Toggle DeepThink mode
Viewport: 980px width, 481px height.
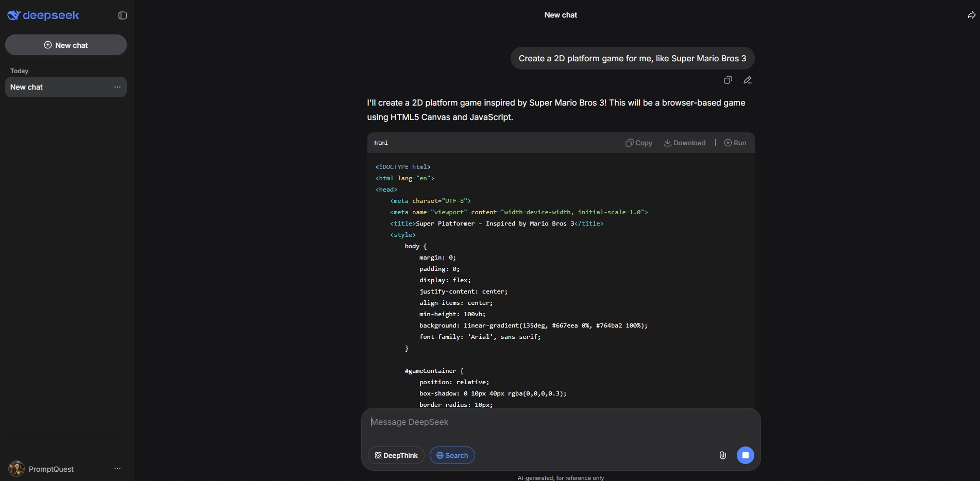point(396,455)
